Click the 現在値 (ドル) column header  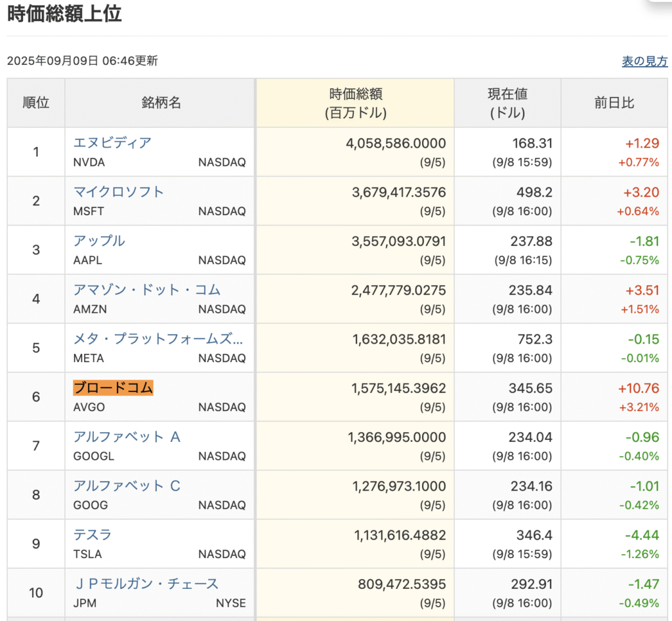coord(507,103)
